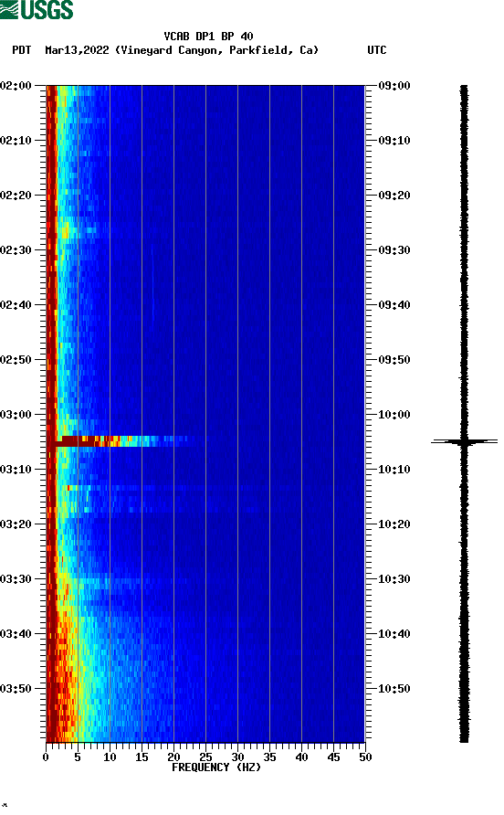Click the 10:50 UTC time label

(394, 689)
